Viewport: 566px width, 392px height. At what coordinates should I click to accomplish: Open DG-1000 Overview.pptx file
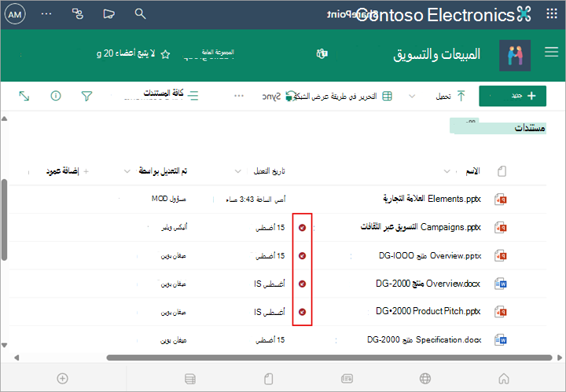[x=430, y=255]
